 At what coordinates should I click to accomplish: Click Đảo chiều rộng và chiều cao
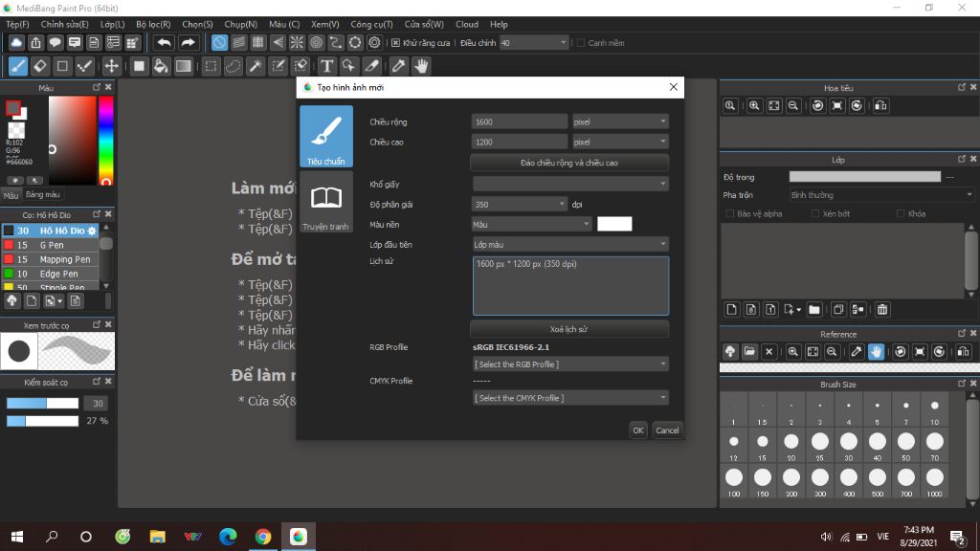(569, 163)
